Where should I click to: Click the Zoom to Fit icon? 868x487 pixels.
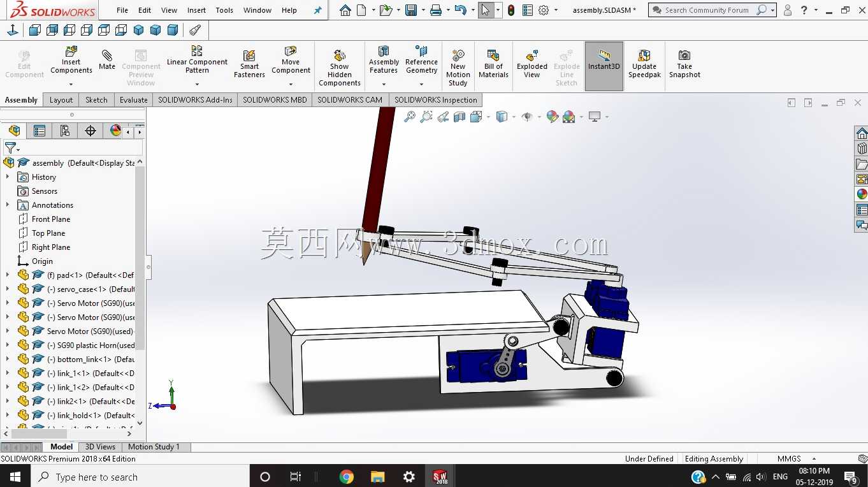(410, 117)
